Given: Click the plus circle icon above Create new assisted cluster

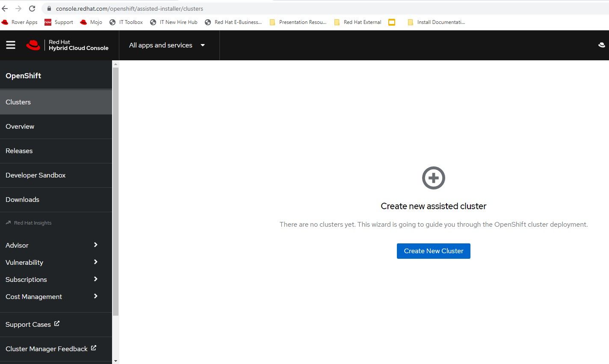Looking at the screenshot, I should (434, 178).
